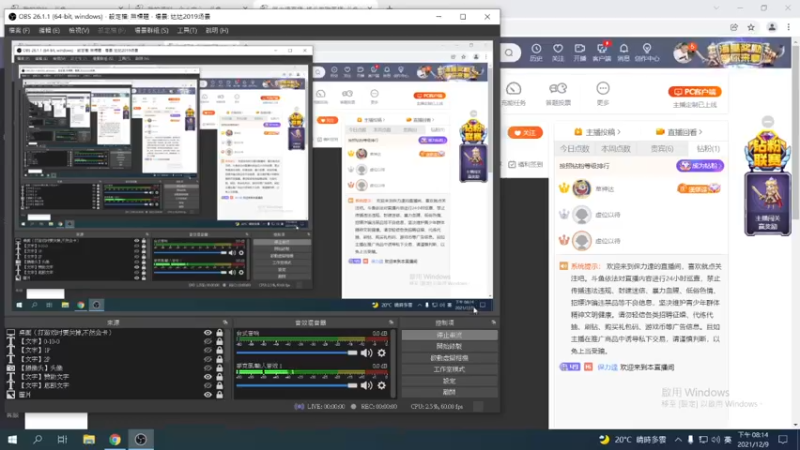Screen dimensions: 800x450
Task: Open the 編輯(E) menu in OBS
Action: pyautogui.click(x=49, y=31)
